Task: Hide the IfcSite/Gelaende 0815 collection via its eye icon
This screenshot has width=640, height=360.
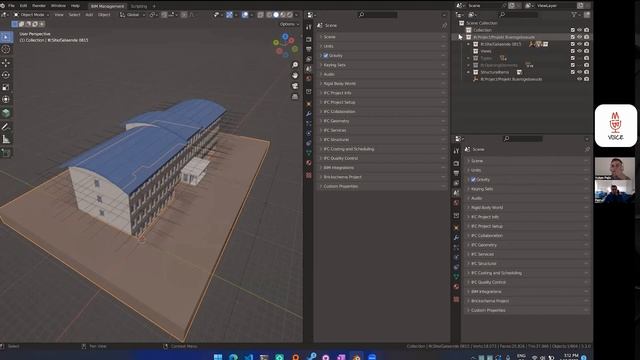Action: click(x=580, y=44)
